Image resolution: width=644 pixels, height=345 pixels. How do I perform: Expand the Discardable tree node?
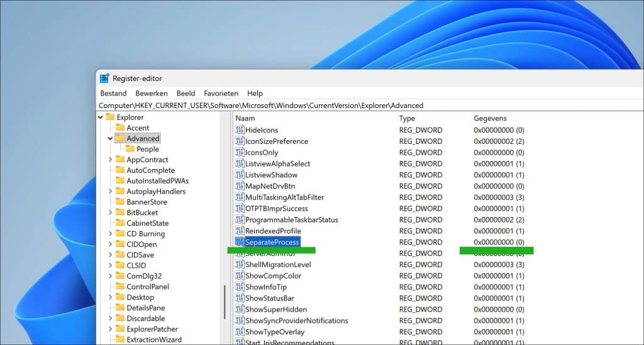point(111,319)
